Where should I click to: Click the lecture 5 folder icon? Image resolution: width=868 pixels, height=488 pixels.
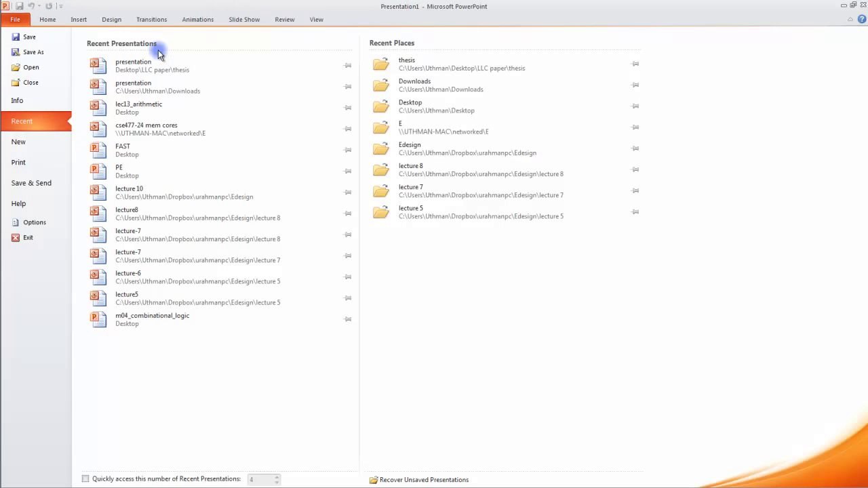pos(381,212)
